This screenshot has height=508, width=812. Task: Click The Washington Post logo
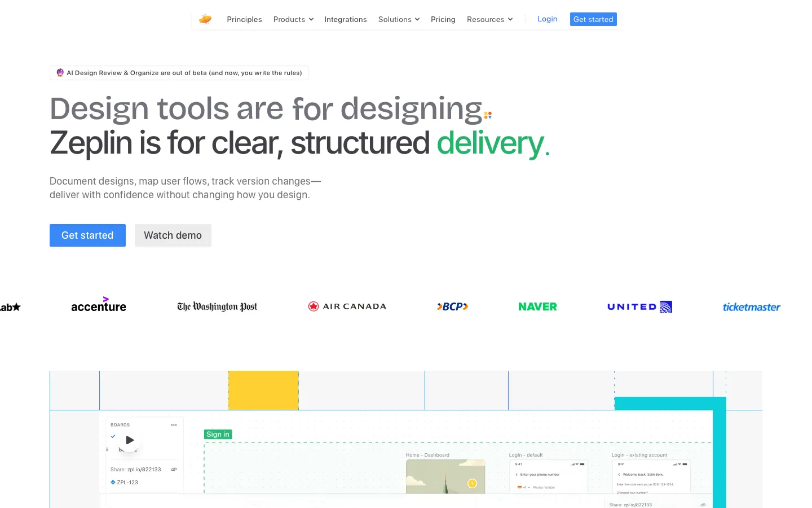pyautogui.click(x=217, y=306)
